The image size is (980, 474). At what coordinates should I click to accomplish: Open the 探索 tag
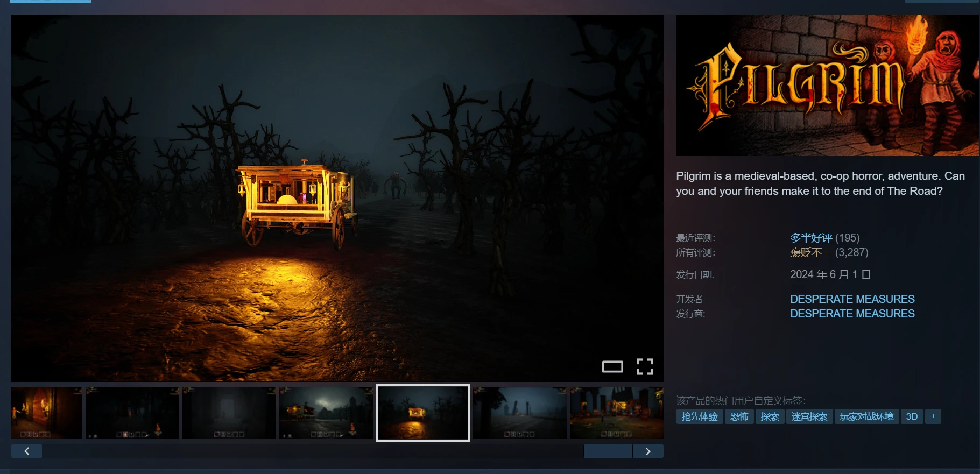tap(770, 416)
